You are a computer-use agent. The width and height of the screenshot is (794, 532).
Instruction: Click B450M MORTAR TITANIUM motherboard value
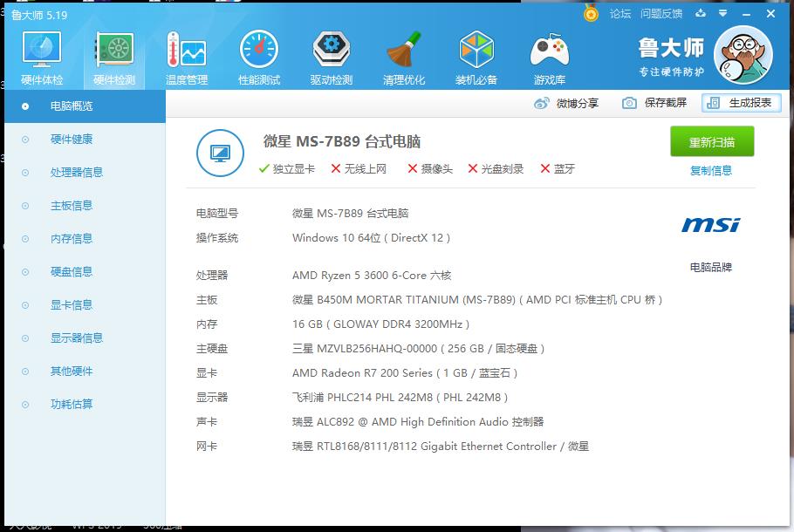pyautogui.click(x=477, y=300)
